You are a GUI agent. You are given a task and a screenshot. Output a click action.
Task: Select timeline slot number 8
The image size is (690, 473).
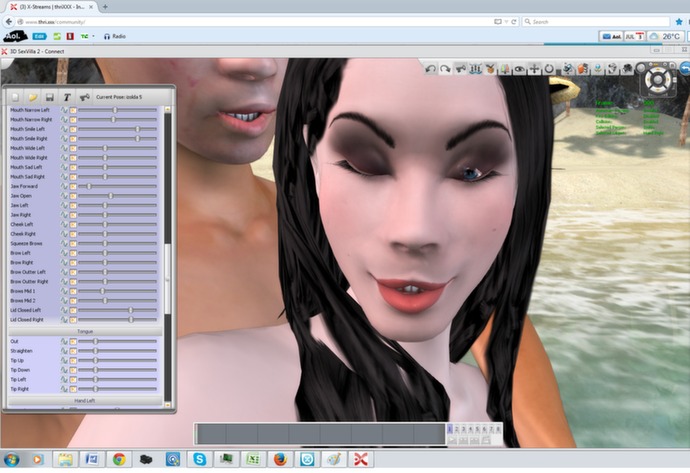pos(498,429)
